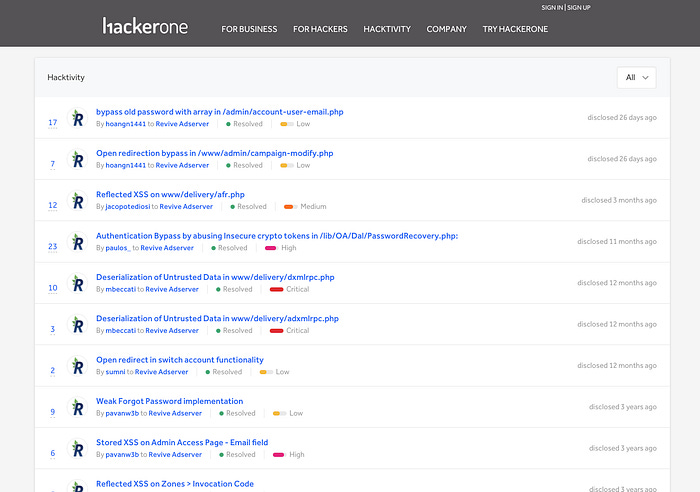View hacker profile jacopotediosi
The width and height of the screenshot is (700, 492).
(x=128, y=206)
